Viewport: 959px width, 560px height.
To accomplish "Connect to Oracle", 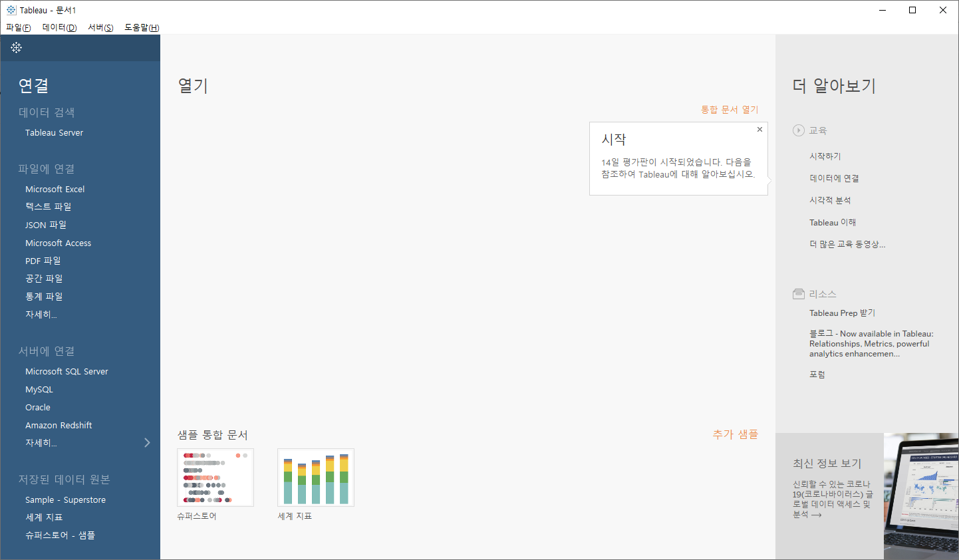I will click(38, 407).
